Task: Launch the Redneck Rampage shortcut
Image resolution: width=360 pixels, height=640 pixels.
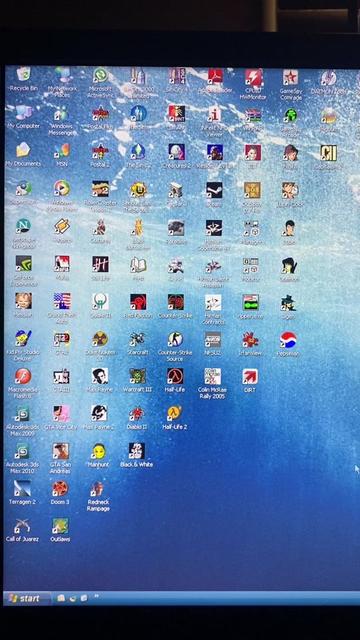Action: [98, 489]
